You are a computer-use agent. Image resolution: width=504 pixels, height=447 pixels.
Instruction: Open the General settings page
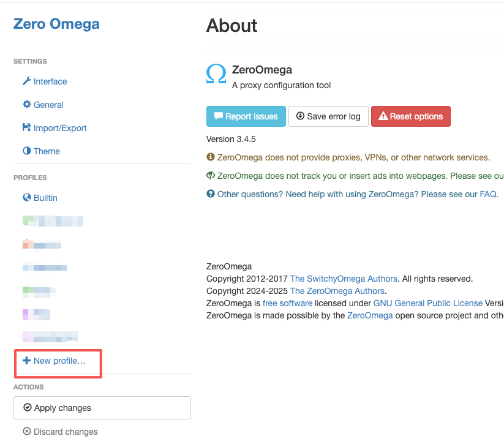(x=48, y=105)
